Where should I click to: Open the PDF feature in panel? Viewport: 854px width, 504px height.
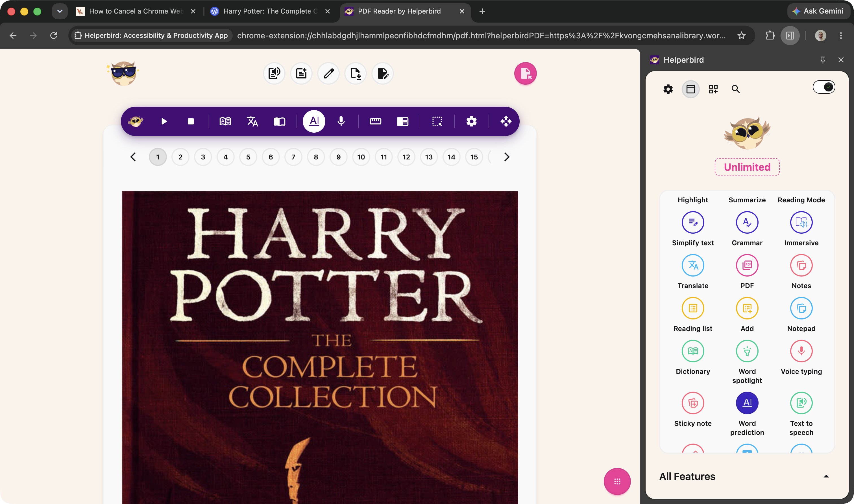point(747,265)
